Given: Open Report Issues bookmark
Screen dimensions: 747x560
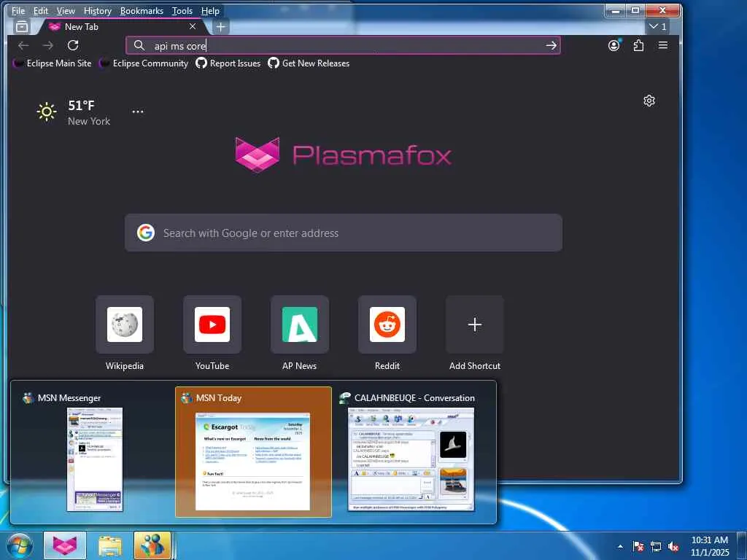Looking at the screenshot, I should click(x=228, y=63).
